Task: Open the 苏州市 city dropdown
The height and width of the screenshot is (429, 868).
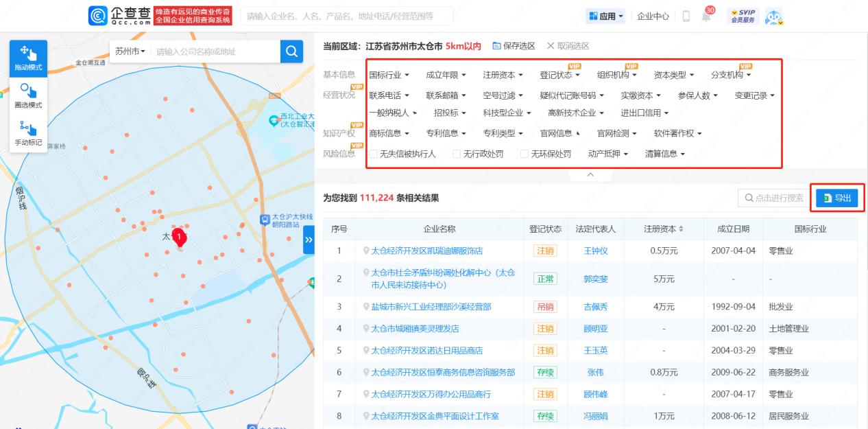Action: coord(130,51)
